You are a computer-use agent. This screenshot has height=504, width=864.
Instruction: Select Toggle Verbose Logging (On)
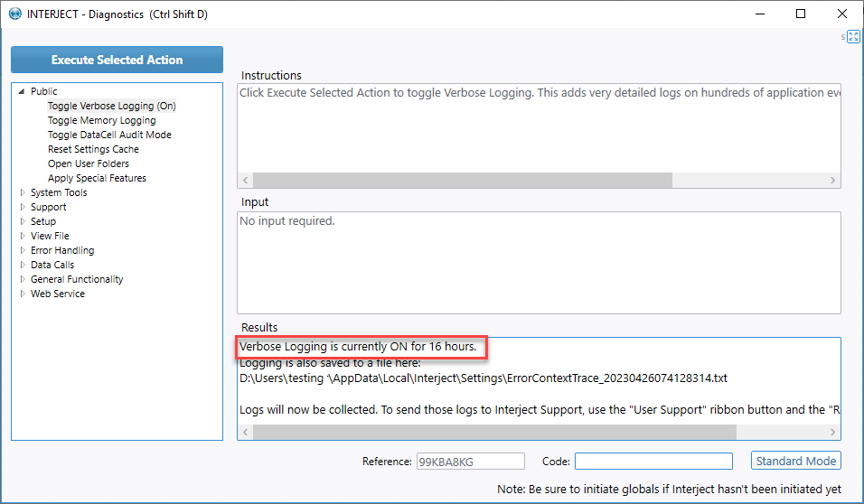tap(112, 106)
